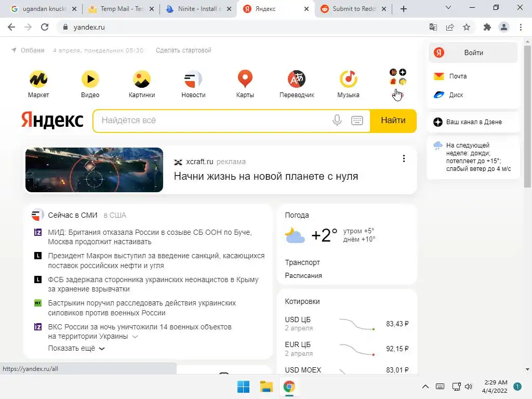Reload the yandex.ru page
Image resolution: width=532 pixels, height=399 pixels.
click(x=45, y=27)
